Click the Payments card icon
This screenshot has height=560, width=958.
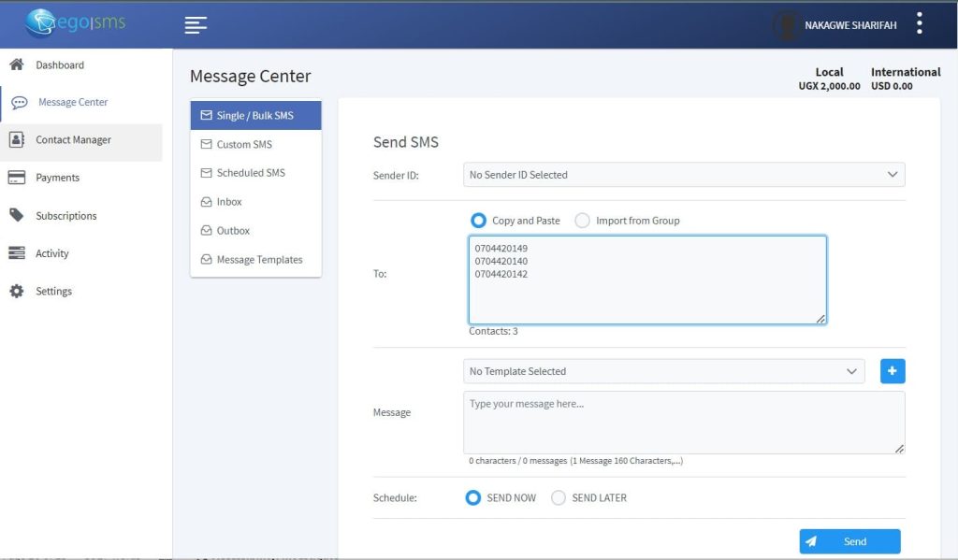(x=16, y=178)
